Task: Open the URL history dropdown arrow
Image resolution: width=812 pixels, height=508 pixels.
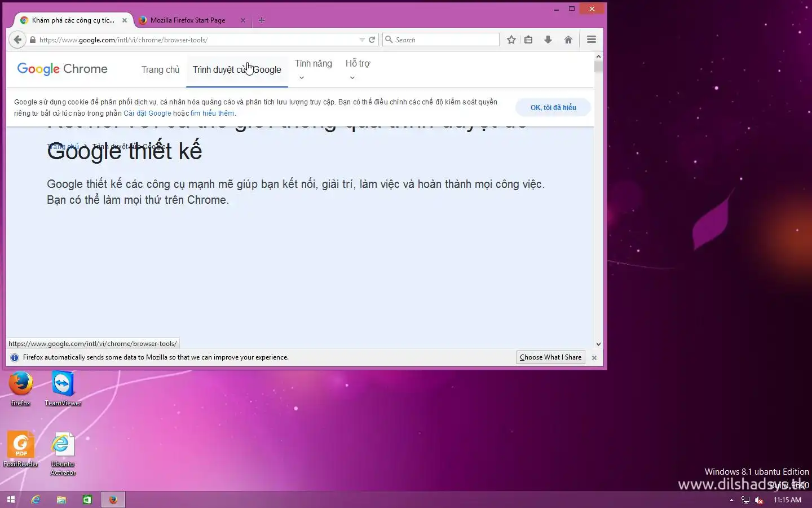Action: pyautogui.click(x=362, y=40)
